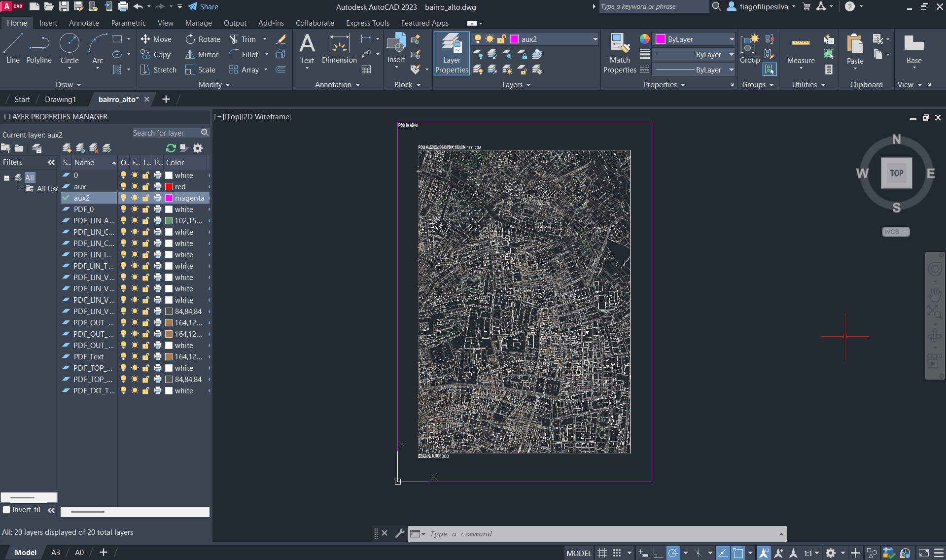946x560 pixels.
Task: Switch to the Annotate ribbon tab
Action: [x=84, y=23]
